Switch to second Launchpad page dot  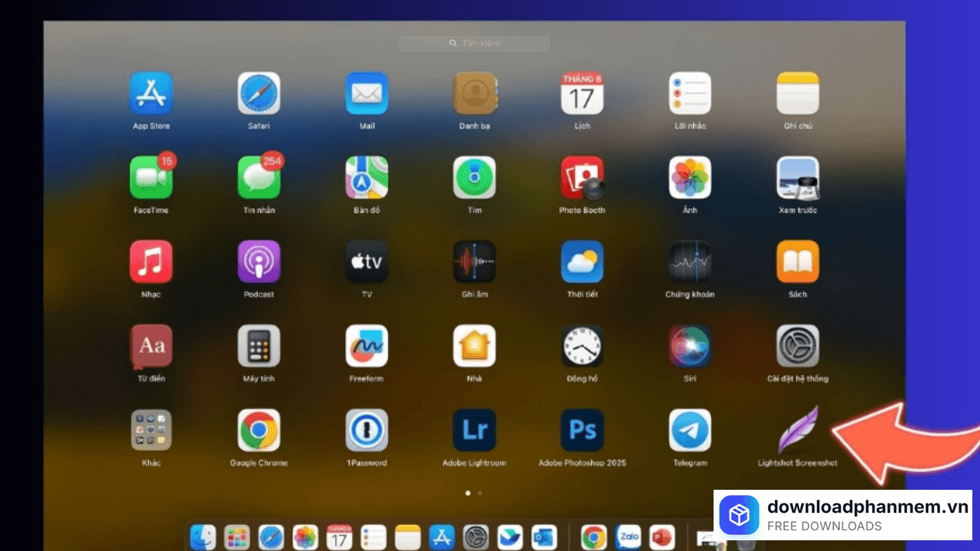(480, 494)
